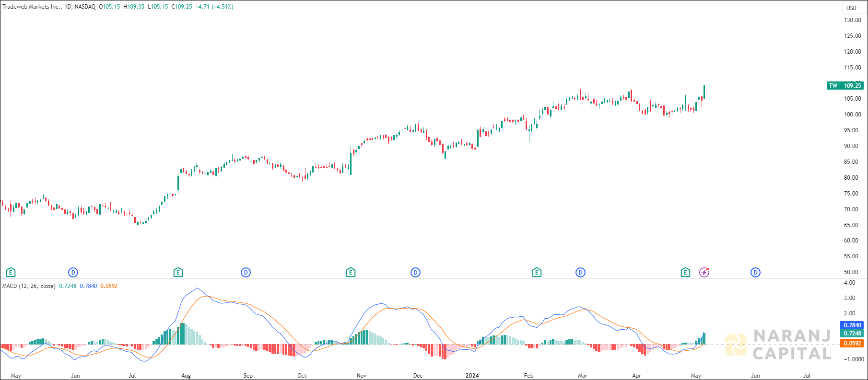
Task: Click the Oct label on time axis
Action: [302, 376]
